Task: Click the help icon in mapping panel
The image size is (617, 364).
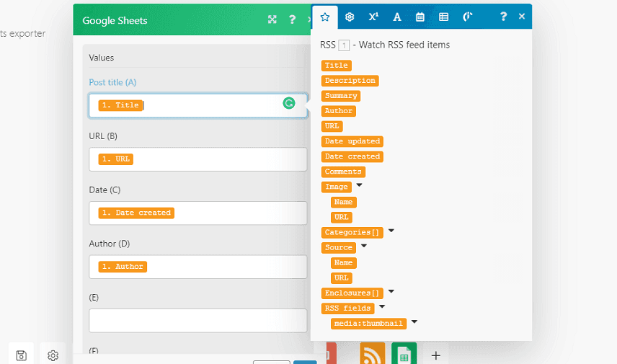Action: coord(503,17)
